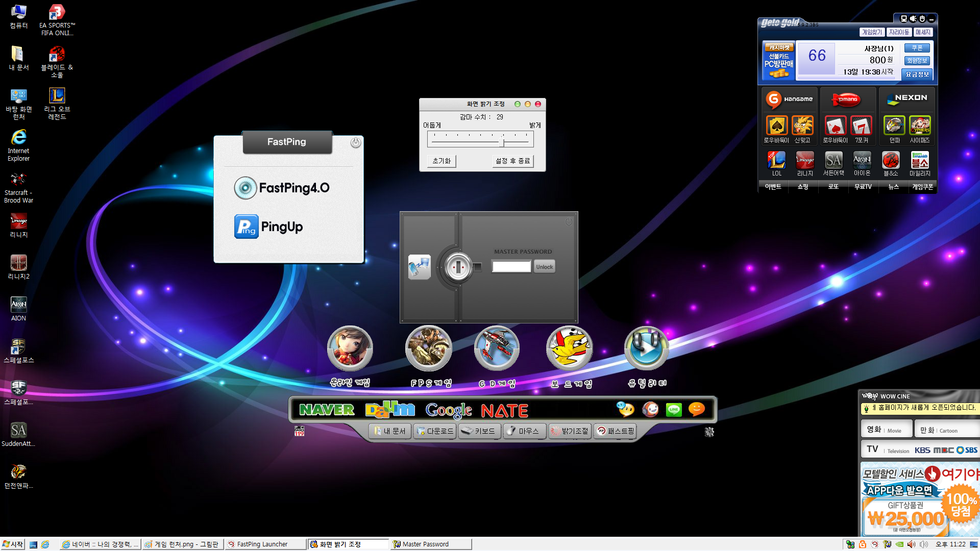Toggle the speaker icon in Geto Gold header
The width and height of the screenshot is (980, 551).
913,19
